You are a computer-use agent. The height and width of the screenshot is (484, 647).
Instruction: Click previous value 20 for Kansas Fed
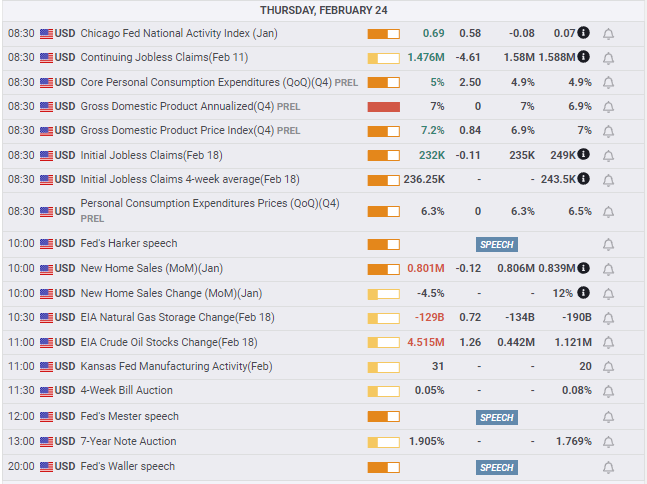click(x=585, y=366)
